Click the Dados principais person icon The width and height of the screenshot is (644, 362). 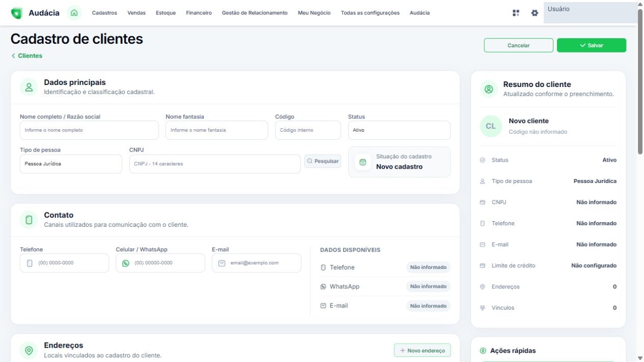click(x=29, y=87)
